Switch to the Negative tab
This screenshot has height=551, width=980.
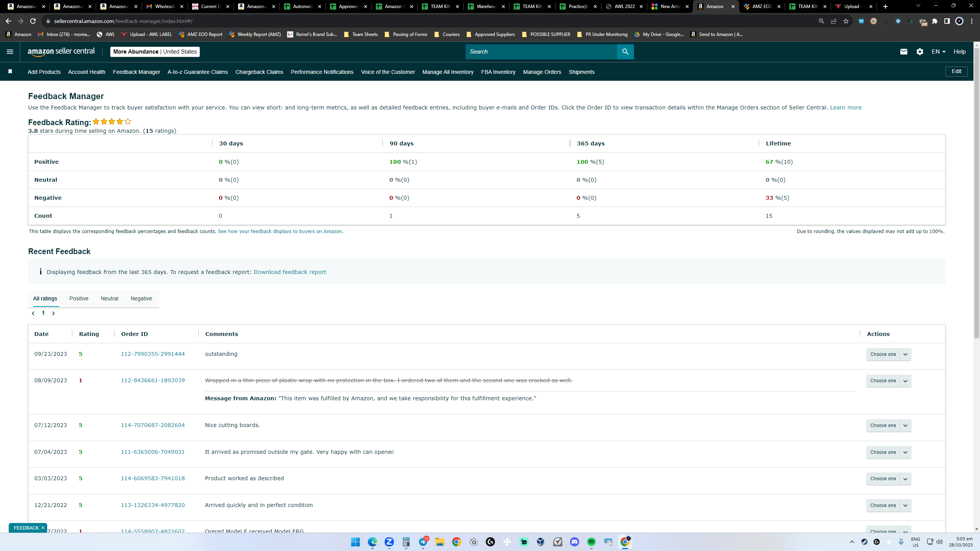141,298
